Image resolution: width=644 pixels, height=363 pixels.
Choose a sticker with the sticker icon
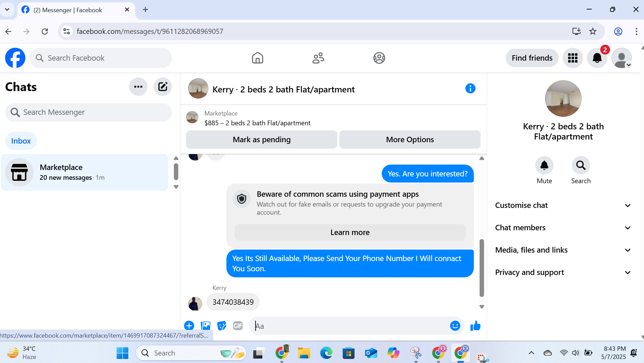(222, 326)
